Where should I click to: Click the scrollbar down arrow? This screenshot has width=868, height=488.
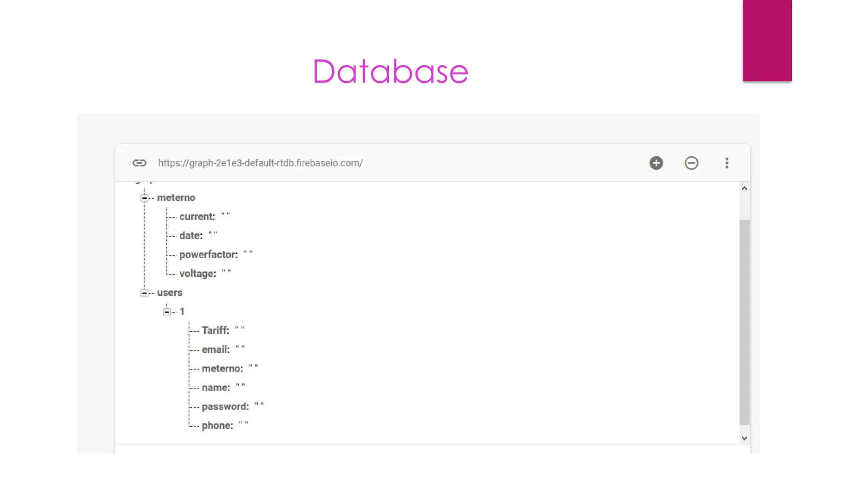[x=744, y=438]
